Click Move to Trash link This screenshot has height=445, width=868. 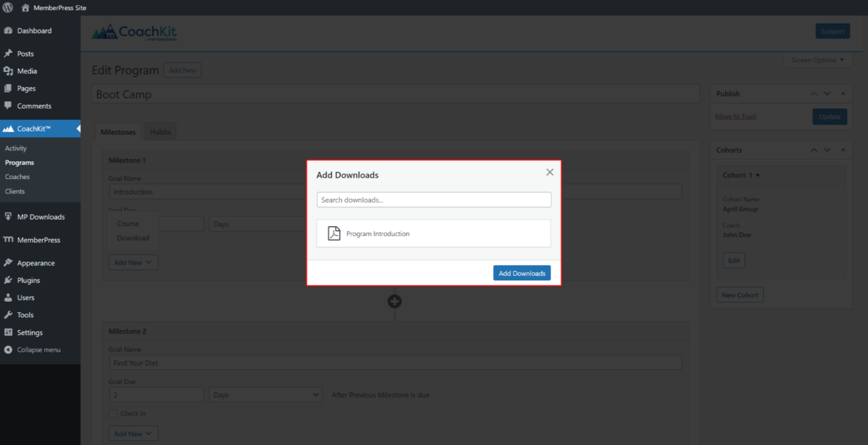(x=736, y=116)
